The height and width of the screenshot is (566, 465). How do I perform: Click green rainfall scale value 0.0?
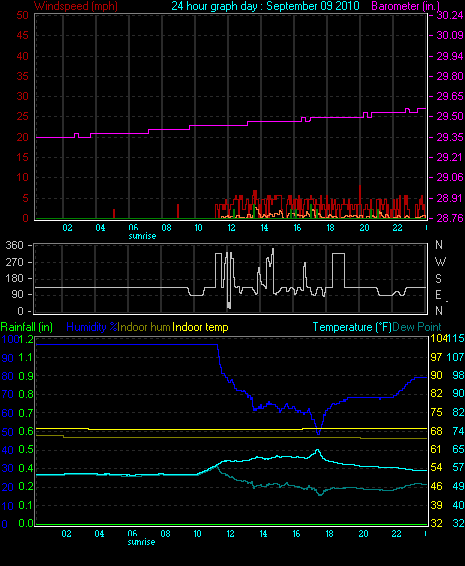[26, 523]
